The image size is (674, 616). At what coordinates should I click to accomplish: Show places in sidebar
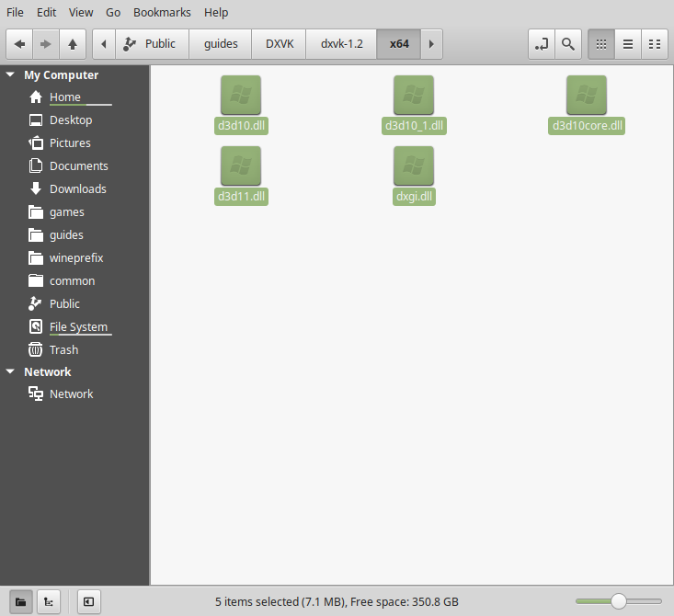click(x=20, y=601)
